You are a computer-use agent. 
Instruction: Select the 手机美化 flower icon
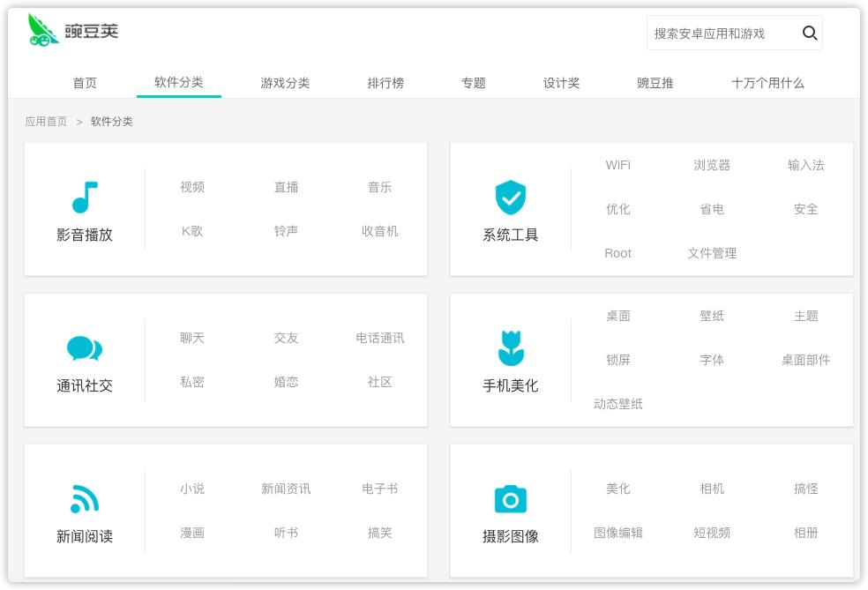(511, 347)
